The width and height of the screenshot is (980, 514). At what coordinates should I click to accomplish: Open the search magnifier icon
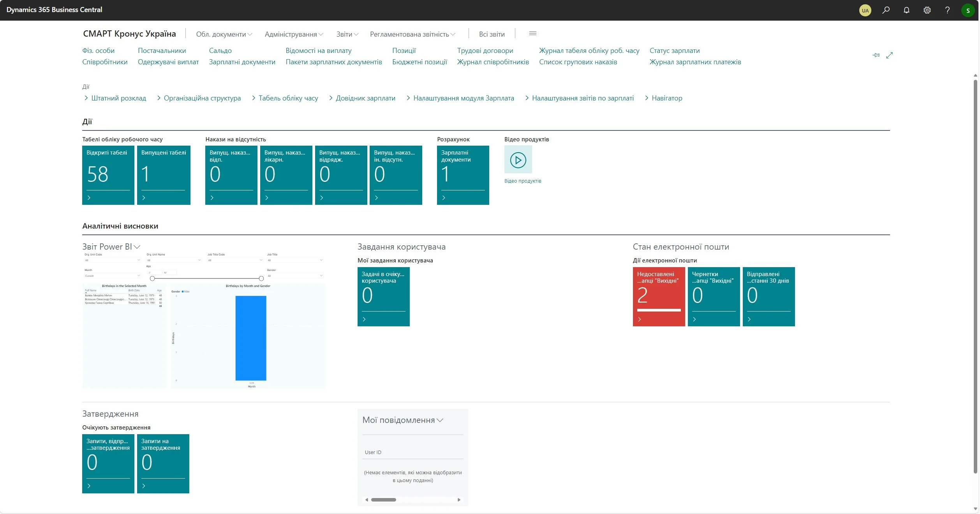pos(886,10)
